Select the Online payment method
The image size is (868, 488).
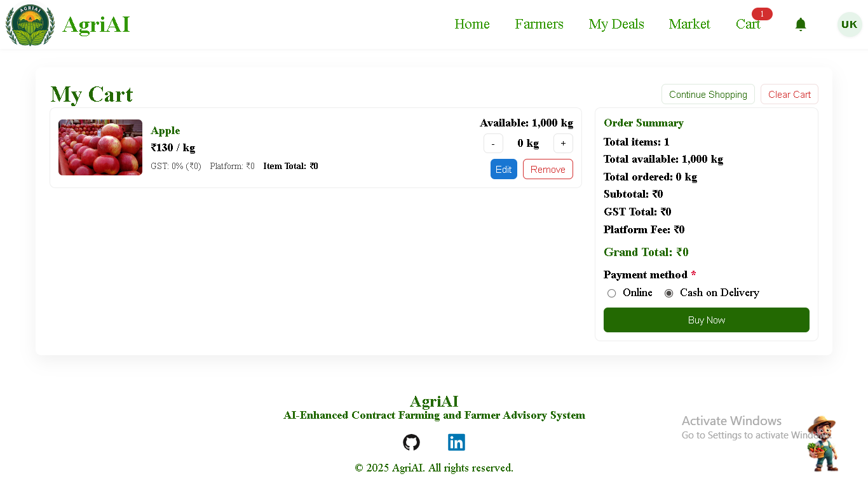coord(612,293)
